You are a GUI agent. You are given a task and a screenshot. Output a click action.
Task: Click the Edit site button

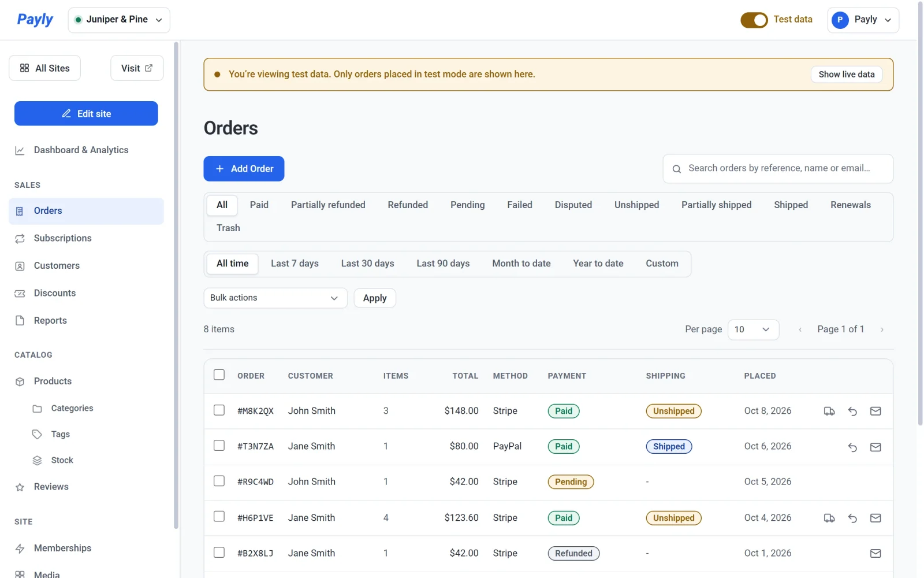pos(86,113)
